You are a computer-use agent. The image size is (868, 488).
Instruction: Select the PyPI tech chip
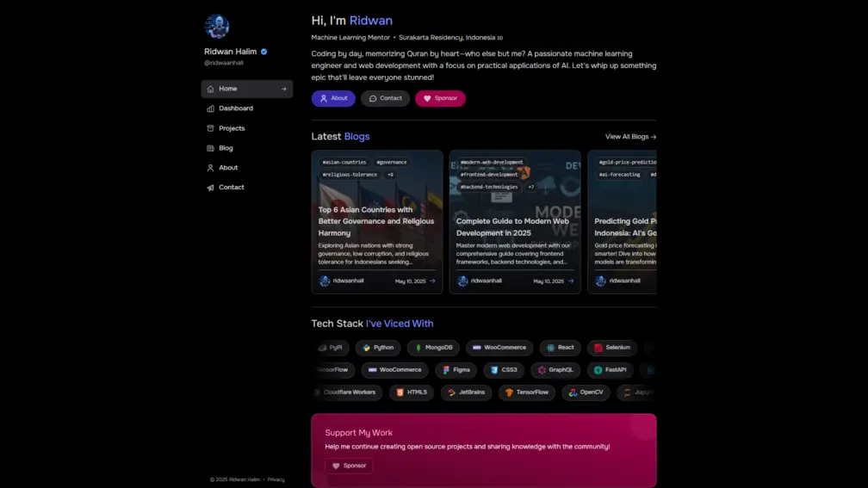(x=331, y=348)
